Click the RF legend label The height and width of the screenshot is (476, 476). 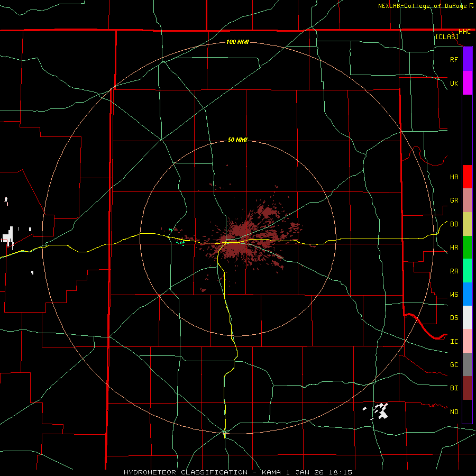(x=454, y=59)
